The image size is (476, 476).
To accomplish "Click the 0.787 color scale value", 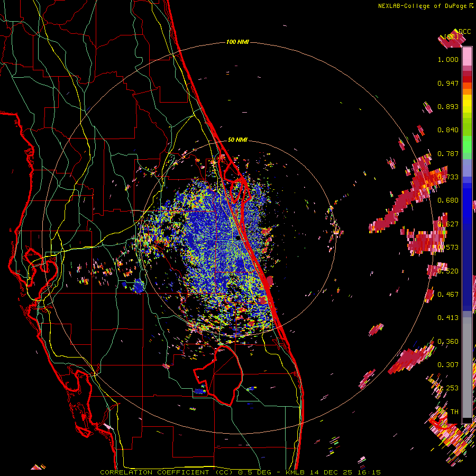I will click(448, 153).
